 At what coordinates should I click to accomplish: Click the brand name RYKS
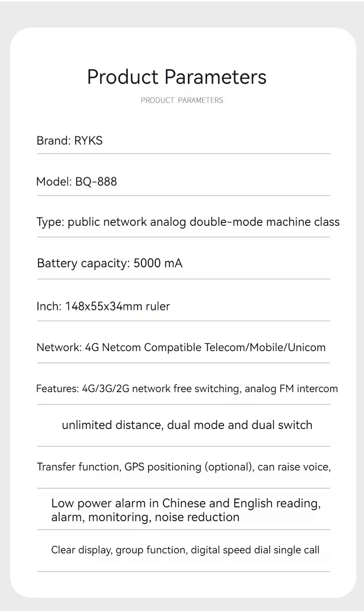[88, 141]
